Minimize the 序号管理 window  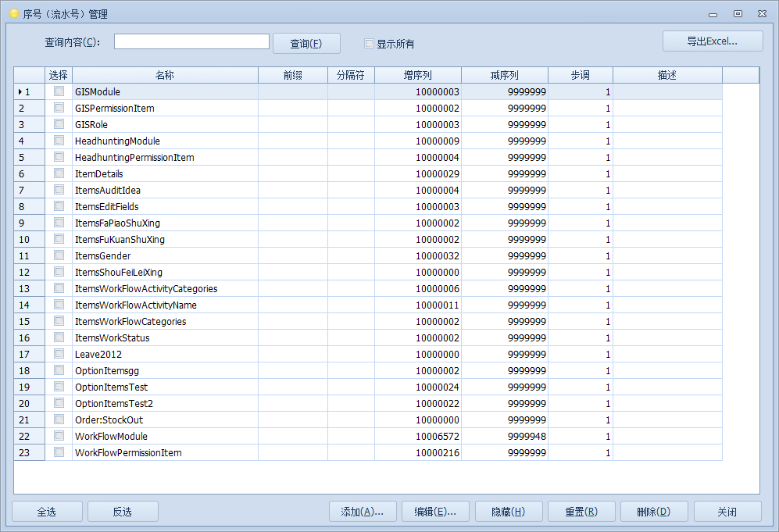(713, 14)
